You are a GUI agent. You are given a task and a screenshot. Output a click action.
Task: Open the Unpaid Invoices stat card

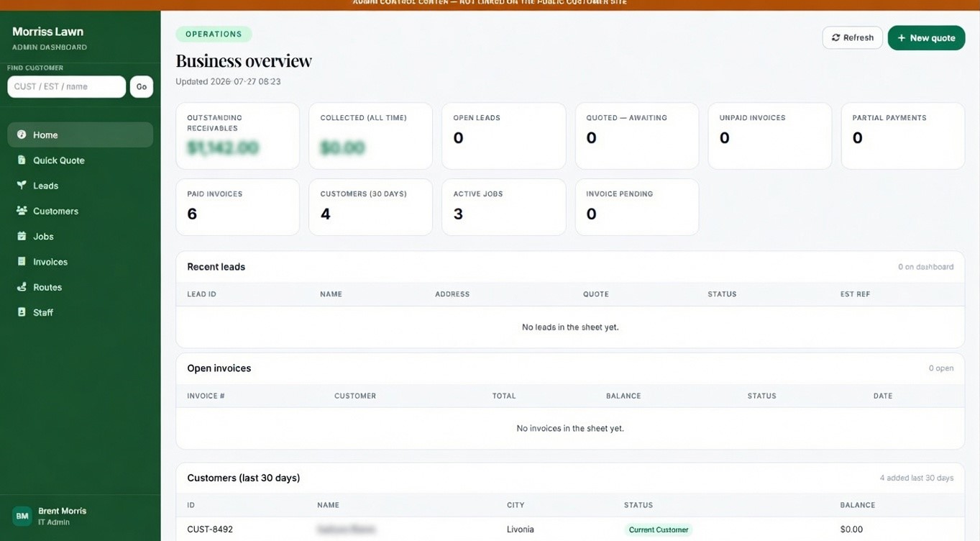[769, 136]
